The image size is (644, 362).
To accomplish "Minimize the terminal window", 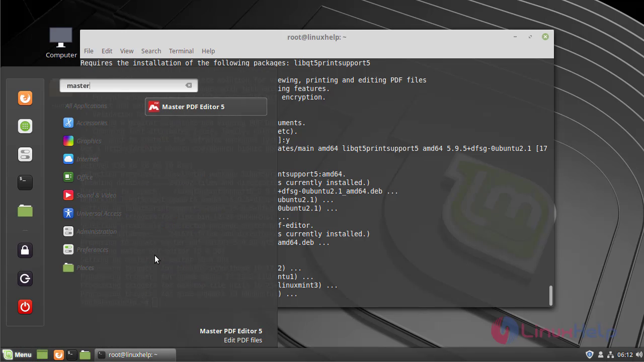I will click(515, 37).
